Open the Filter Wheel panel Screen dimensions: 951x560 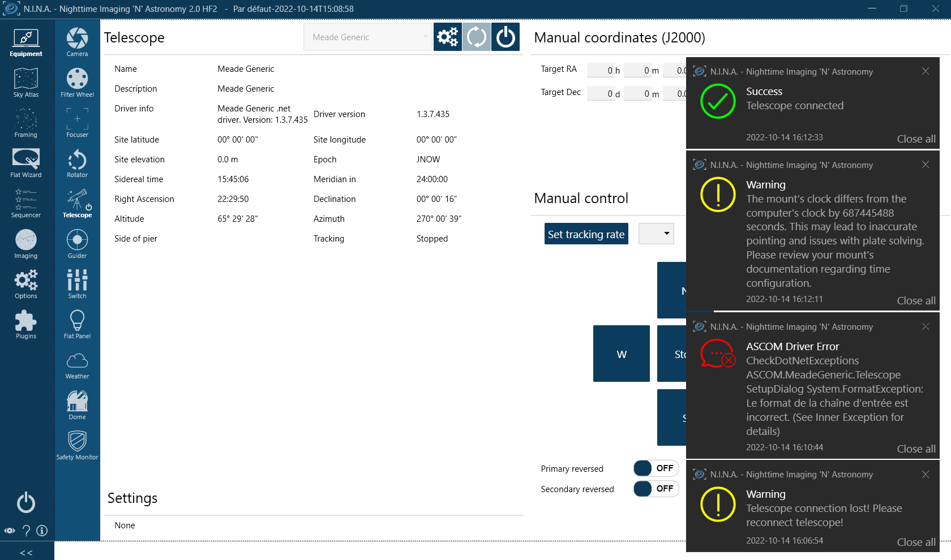[x=77, y=83]
